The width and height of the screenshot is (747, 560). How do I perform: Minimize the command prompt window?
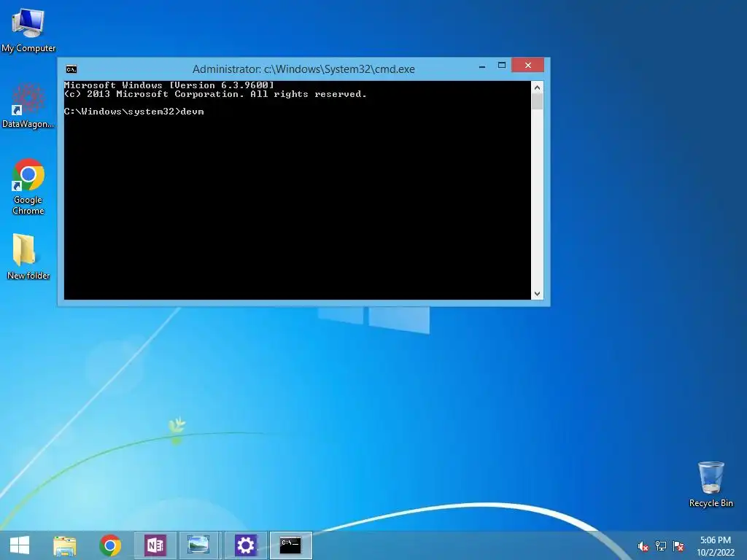[x=482, y=66]
